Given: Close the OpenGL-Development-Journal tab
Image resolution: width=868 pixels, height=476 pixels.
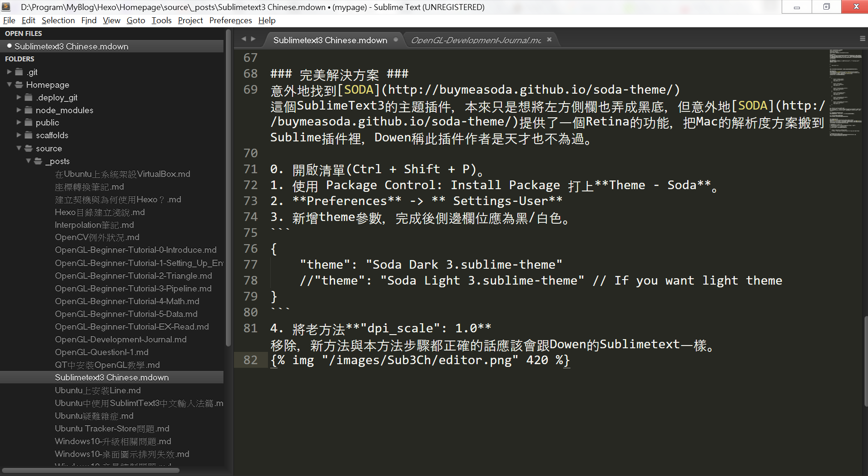Looking at the screenshot, I should pos(549,40).
